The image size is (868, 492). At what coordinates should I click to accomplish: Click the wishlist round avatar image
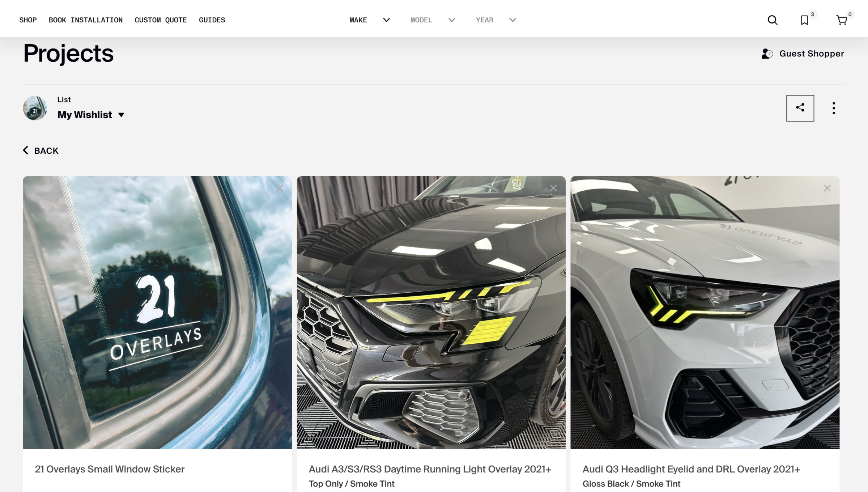click(x=35, y=108)
